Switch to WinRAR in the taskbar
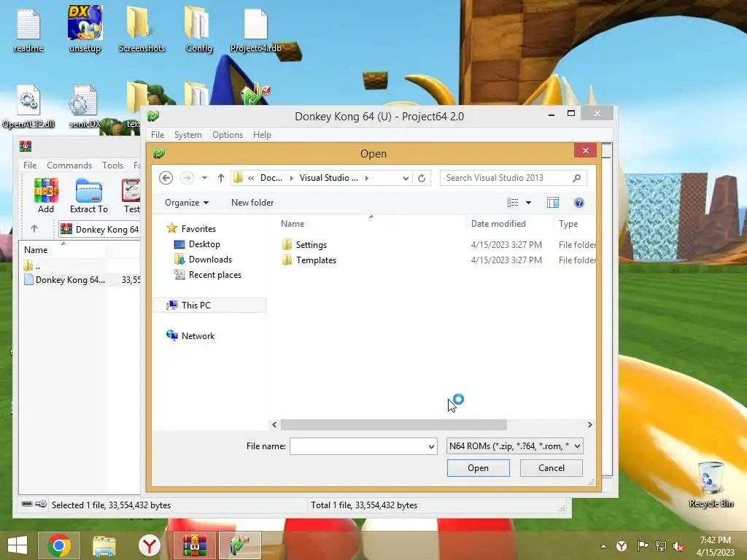Screen dimensions: 747x560 click(x=194, y=545)
